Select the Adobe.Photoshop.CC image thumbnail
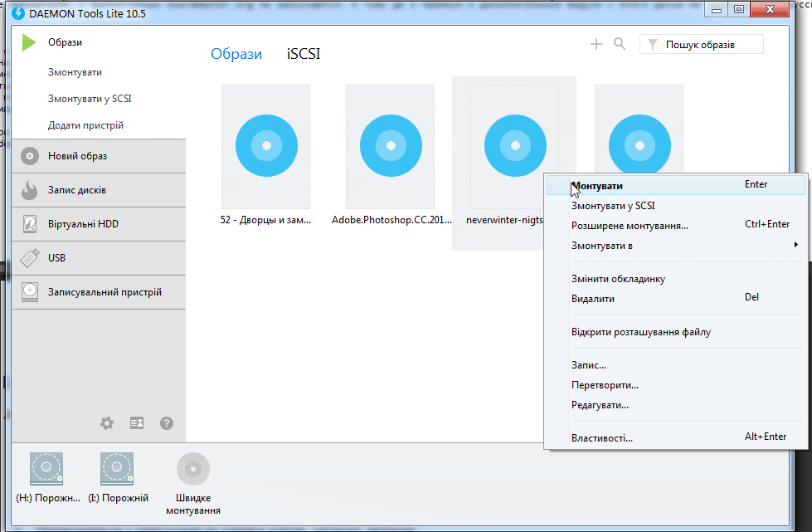This screenshot has height=532, width=812. tap(390, 145)
